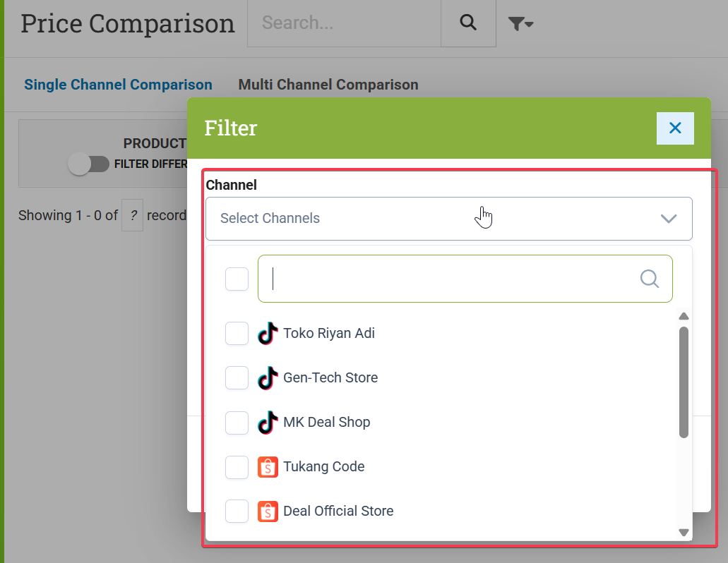Close the Filter dialog
Viewport: 728px width, 563px height.
pos(674,128)
